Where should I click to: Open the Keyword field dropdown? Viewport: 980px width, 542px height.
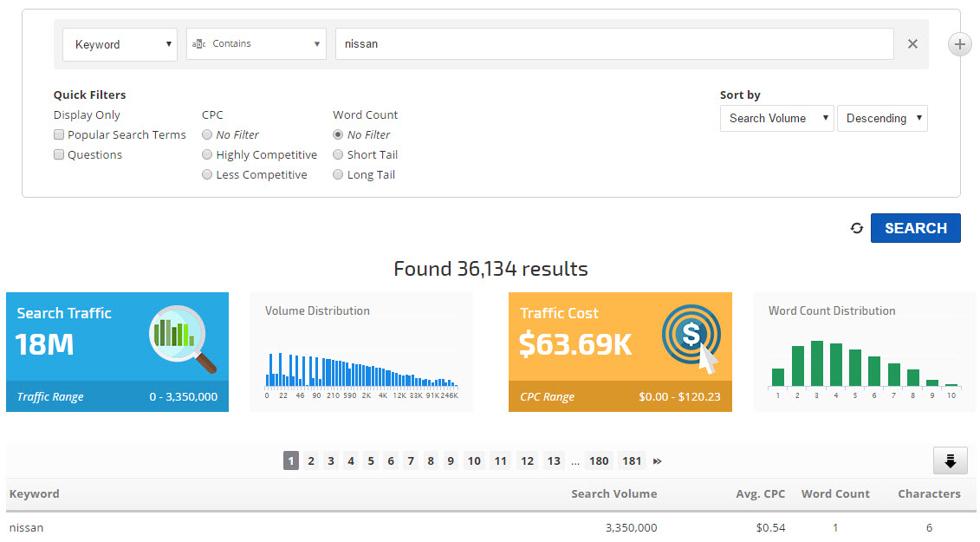(x=120, y=44)
